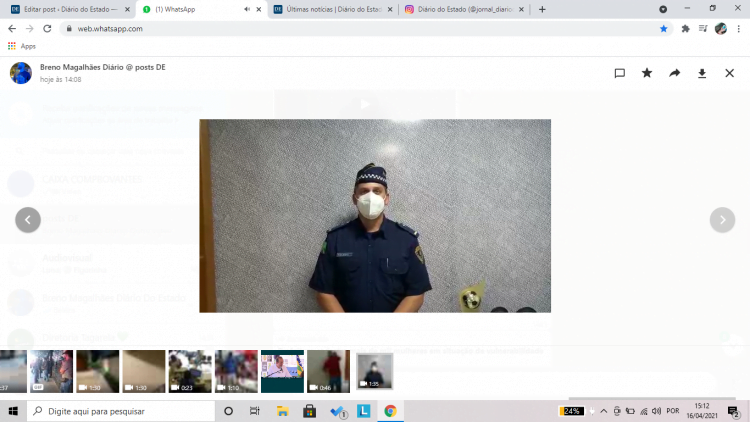Open the Windows notification center
Screen dimensions: 750x422
pyautogui.click(x=733, y=411)
